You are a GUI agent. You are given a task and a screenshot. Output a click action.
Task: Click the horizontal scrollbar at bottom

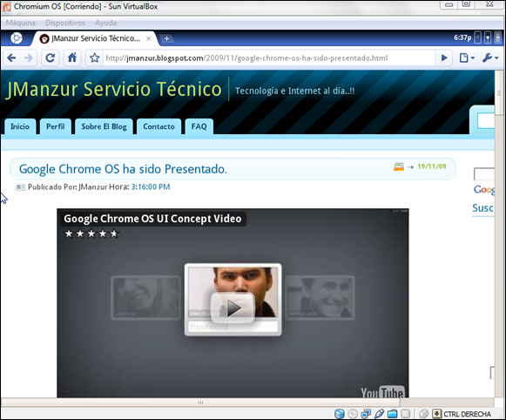[x=200, y=403]
